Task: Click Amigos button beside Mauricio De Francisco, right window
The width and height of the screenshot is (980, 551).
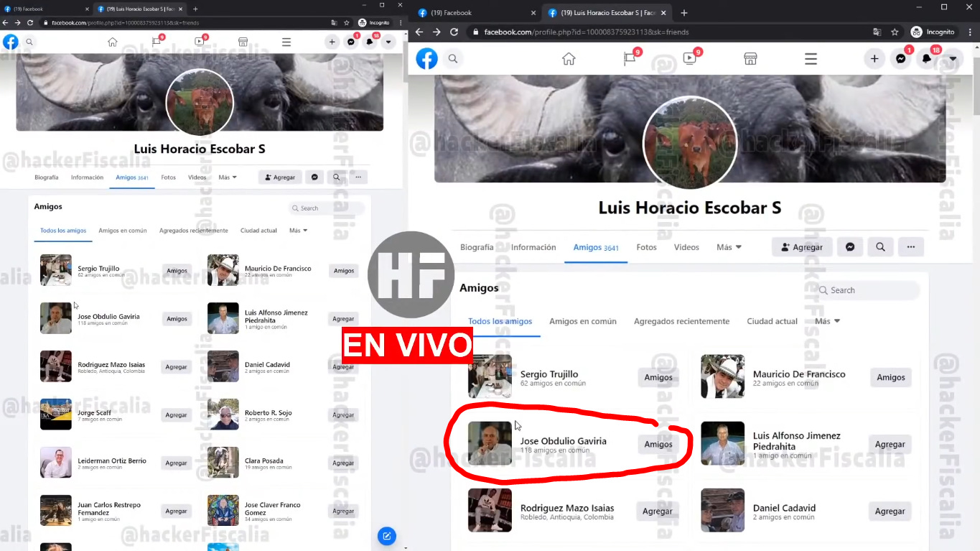Action: [x=891, y=377]
